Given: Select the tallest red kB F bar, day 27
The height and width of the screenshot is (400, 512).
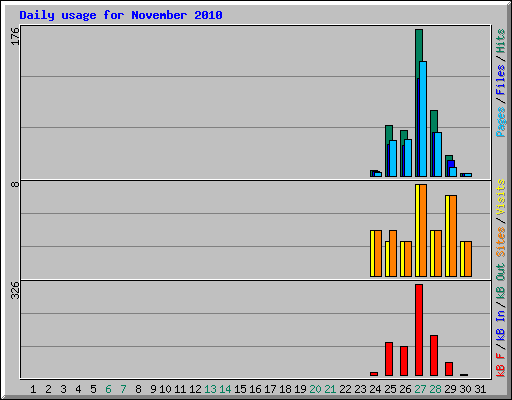Looking at the screenshot, I should click(x=419, y=330).
